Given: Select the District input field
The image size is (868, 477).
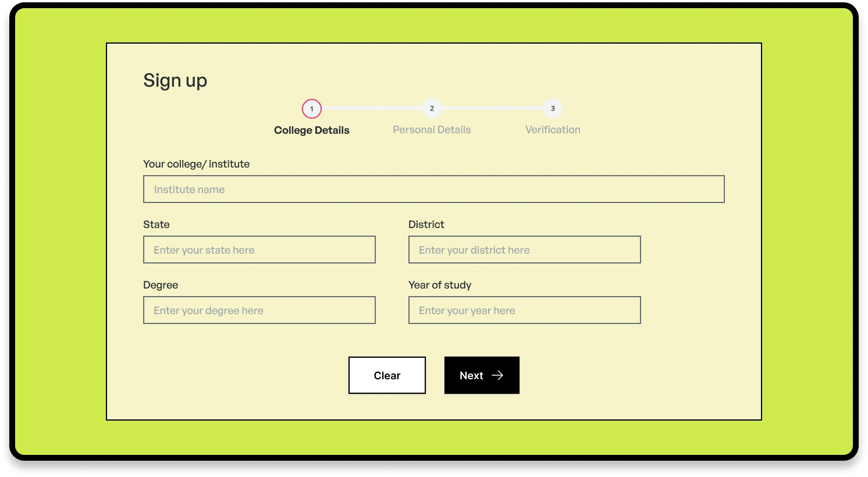Looking at the screenshot, I should tap(525, 250).
